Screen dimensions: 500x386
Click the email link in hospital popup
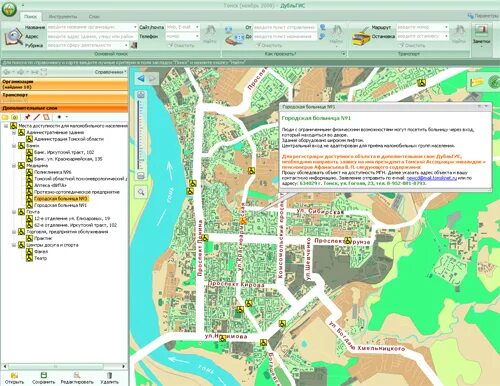pos(432,178)
